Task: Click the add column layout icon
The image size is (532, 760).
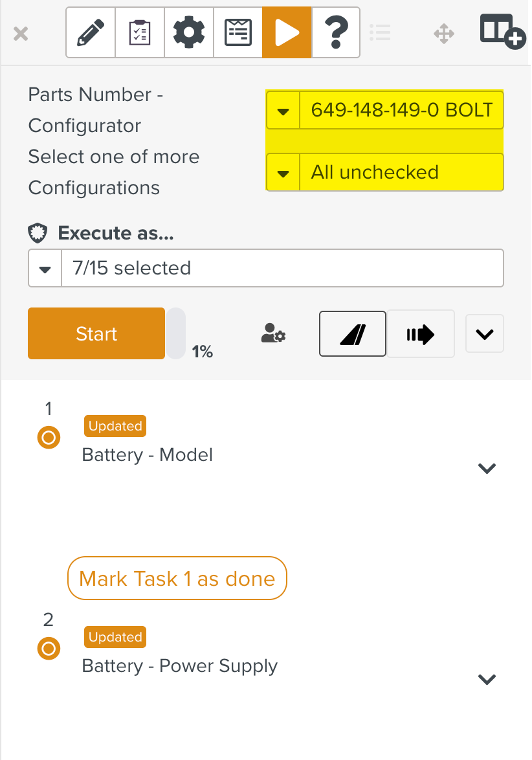Action: [502, 32]
